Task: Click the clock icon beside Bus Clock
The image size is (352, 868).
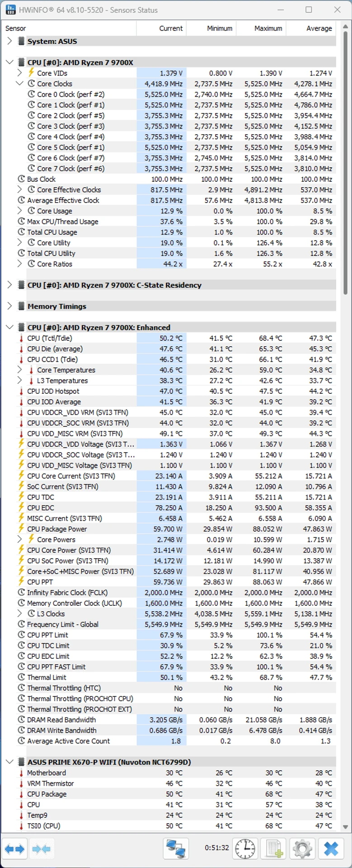Action: pyautogui.click(x=21, y=179)
